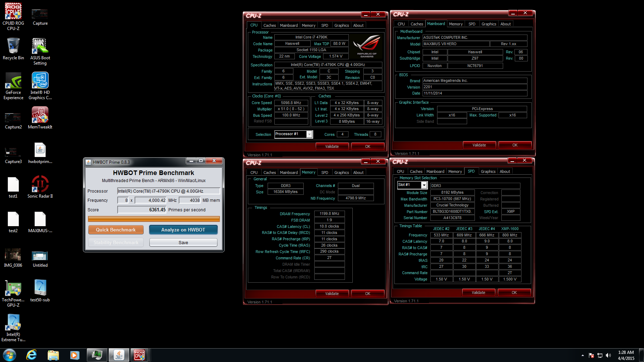Select the Capture desktop icon

point(40,17)
